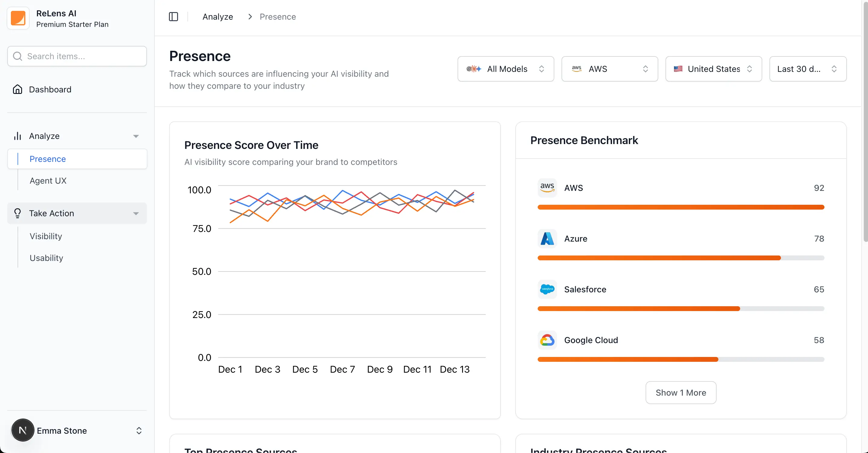868x453 pixels.
Task: Open the Last 30 days range dropdown
Action: coord(808,69)
